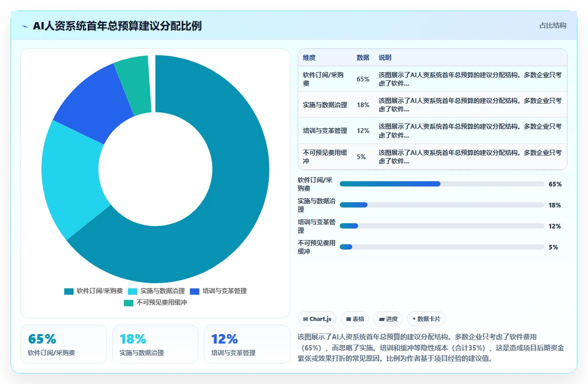588x384 pixels.
Task: Click the 表格 tag button
Action: [355, 319]
